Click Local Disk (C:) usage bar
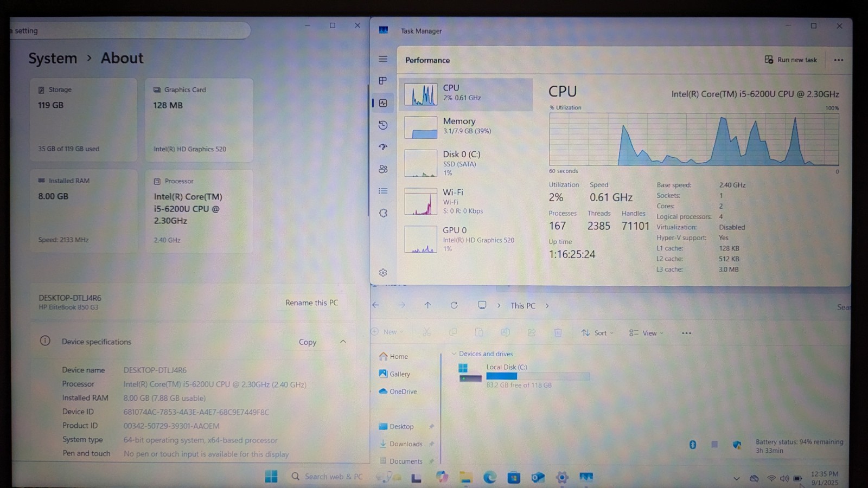The image size is (868, 488). click(x=538, y=376)
